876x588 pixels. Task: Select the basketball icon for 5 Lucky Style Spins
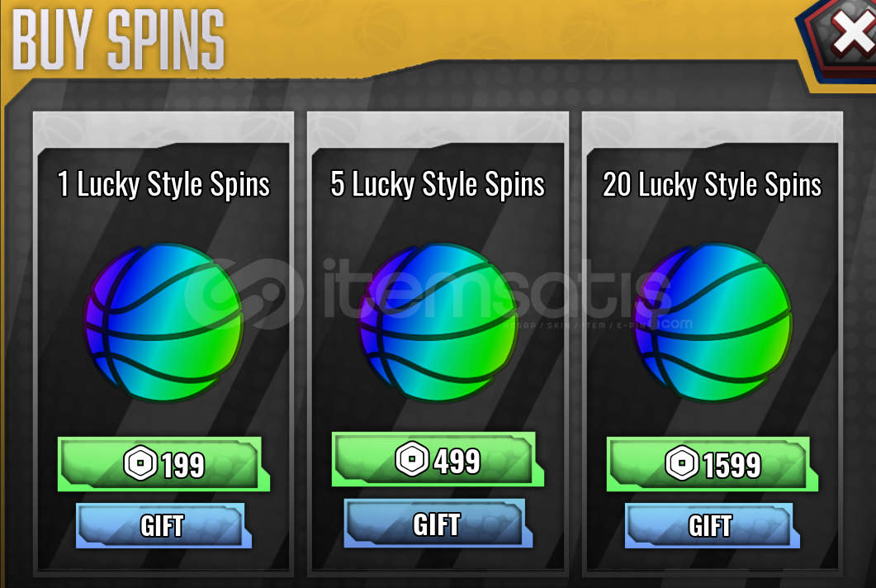[x=437, y=322]
